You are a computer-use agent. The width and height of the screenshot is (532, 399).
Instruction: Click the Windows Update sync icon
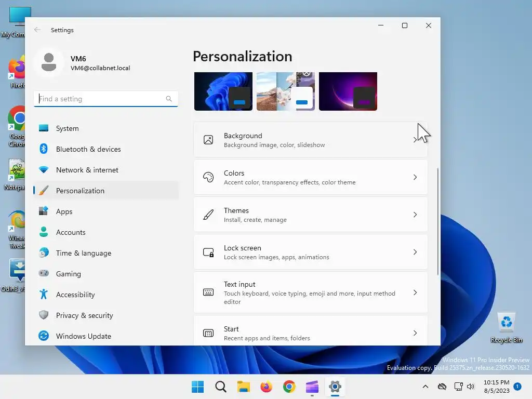(44, 336)
